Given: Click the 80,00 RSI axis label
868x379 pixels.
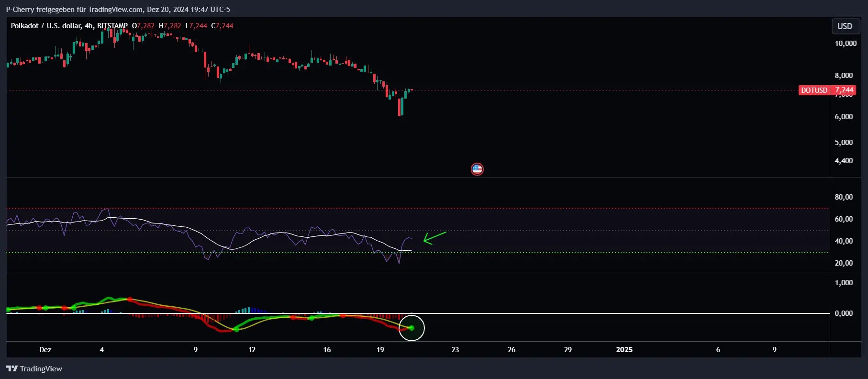Looking at the screenshot, I should click(x=844, y=197).
